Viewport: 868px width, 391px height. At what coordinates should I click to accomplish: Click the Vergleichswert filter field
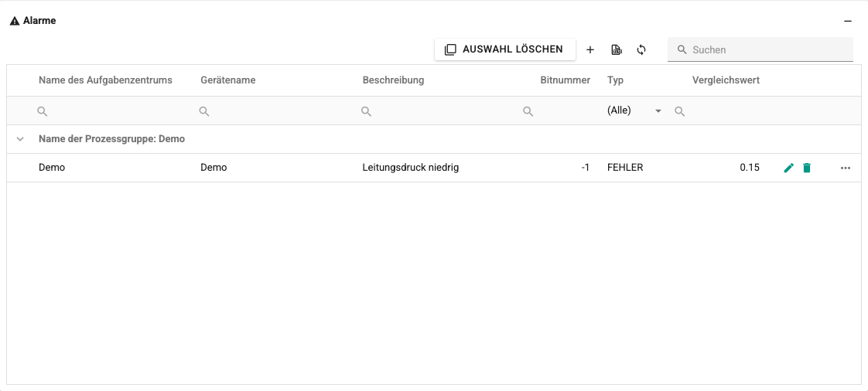click(x=719, y=111)
